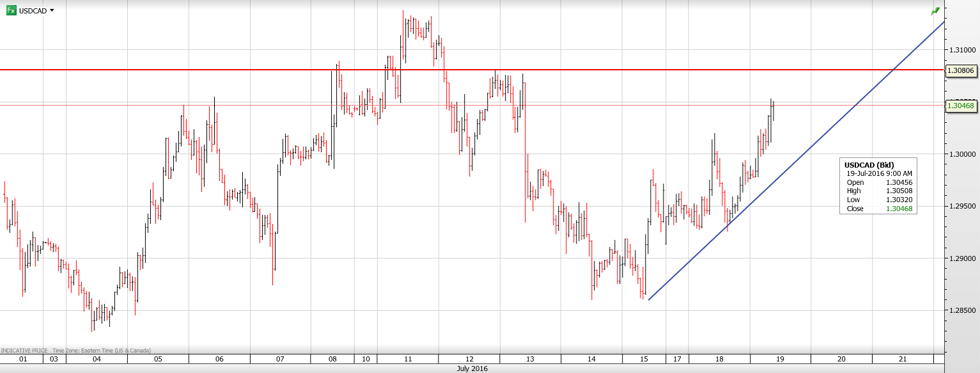Click the green chart arrow icon top right
Screen dimensions: 980x373
pos(935,11)
